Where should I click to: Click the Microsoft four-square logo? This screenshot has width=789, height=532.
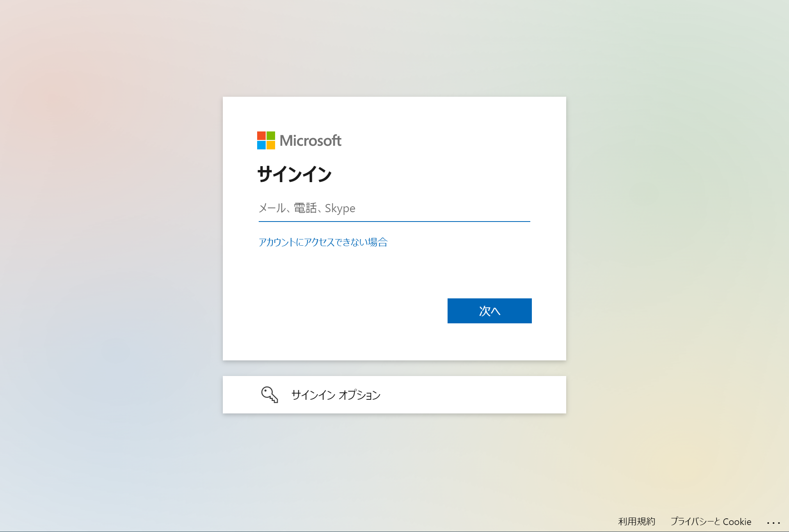(266, 140)
